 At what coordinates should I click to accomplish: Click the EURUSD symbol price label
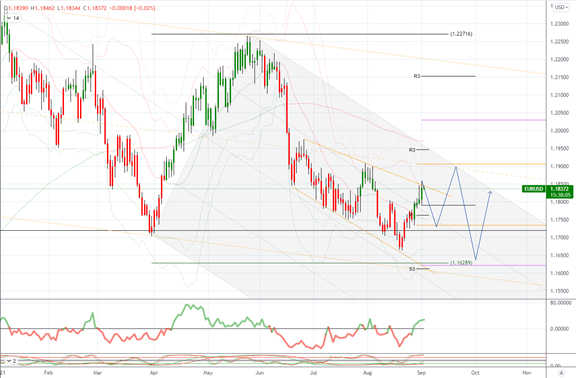(x=533, y=189)
